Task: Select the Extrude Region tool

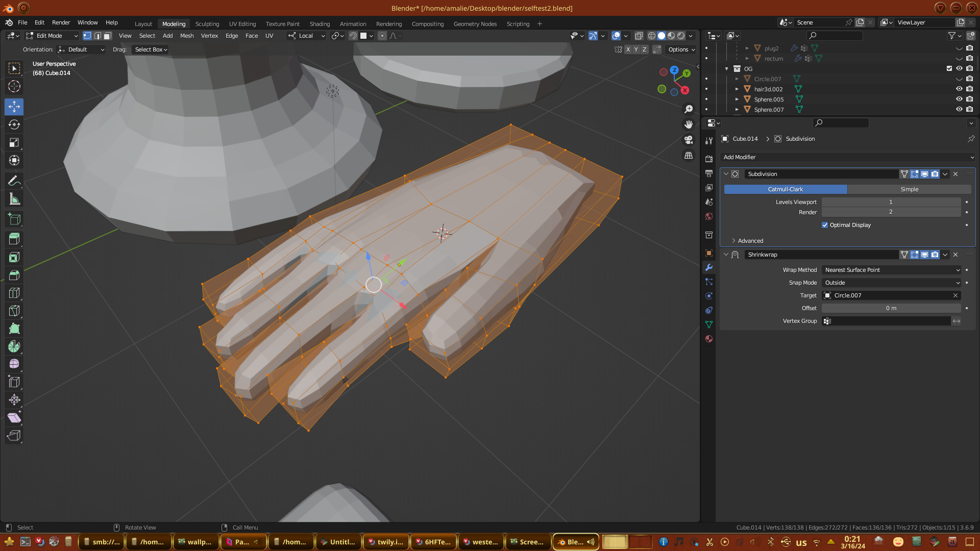Action: coord(14,239)
